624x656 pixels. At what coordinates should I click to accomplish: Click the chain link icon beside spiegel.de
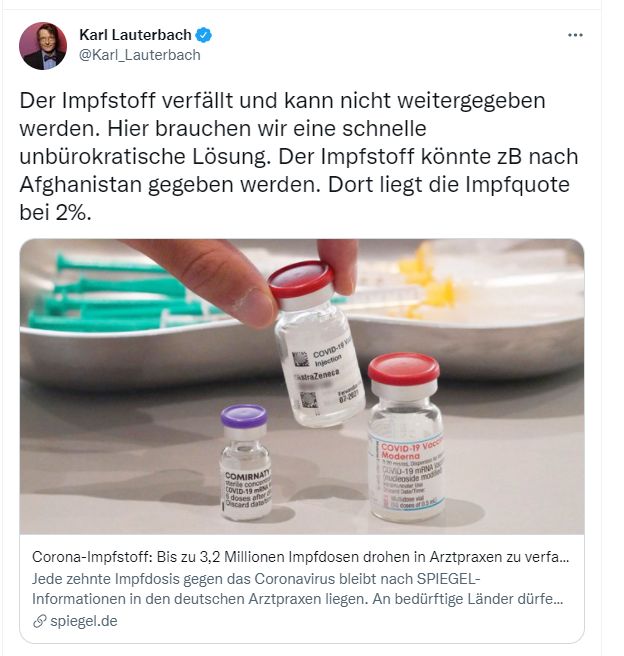point(39,621)
